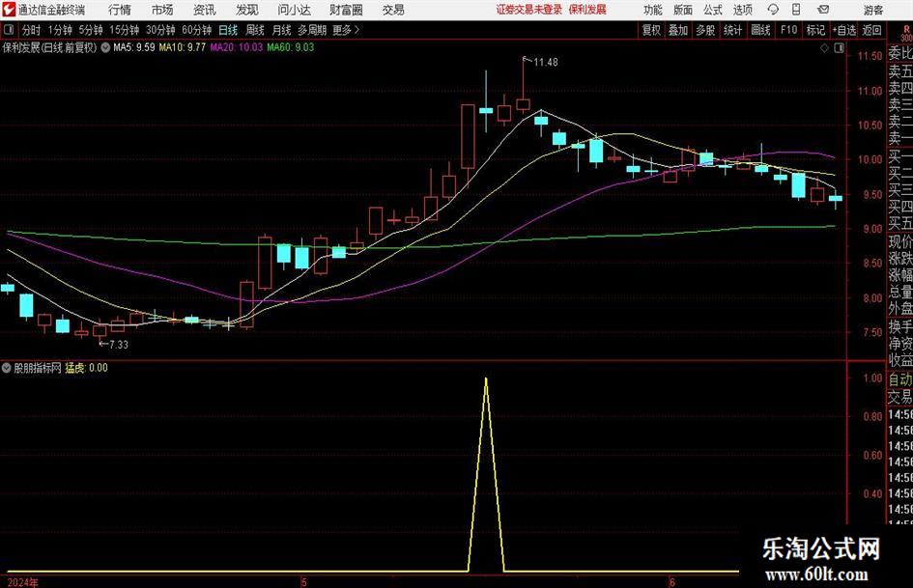
Task: Open the 行情 menu
Action: pyautogui.click(x=120, y=10)
